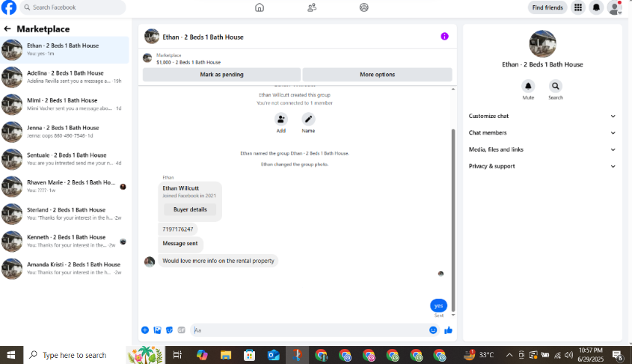Screen dimensions: 632x364
Task: Click the 7197176247 phone number message
Action: pos(178,229)
